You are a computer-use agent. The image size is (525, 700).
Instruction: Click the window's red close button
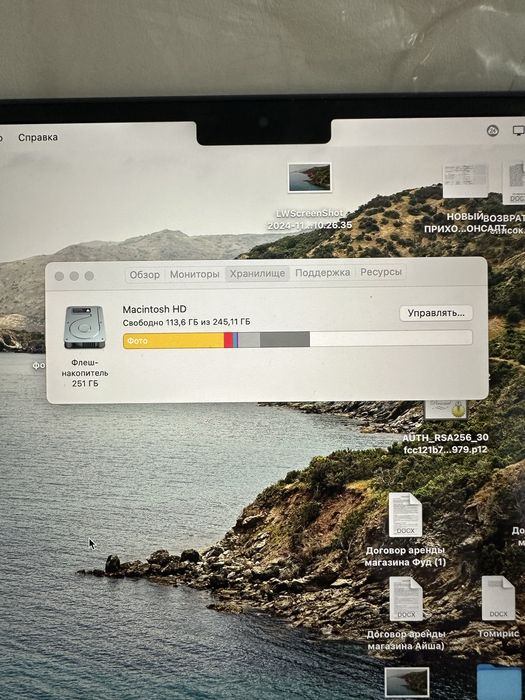[59, 276]
